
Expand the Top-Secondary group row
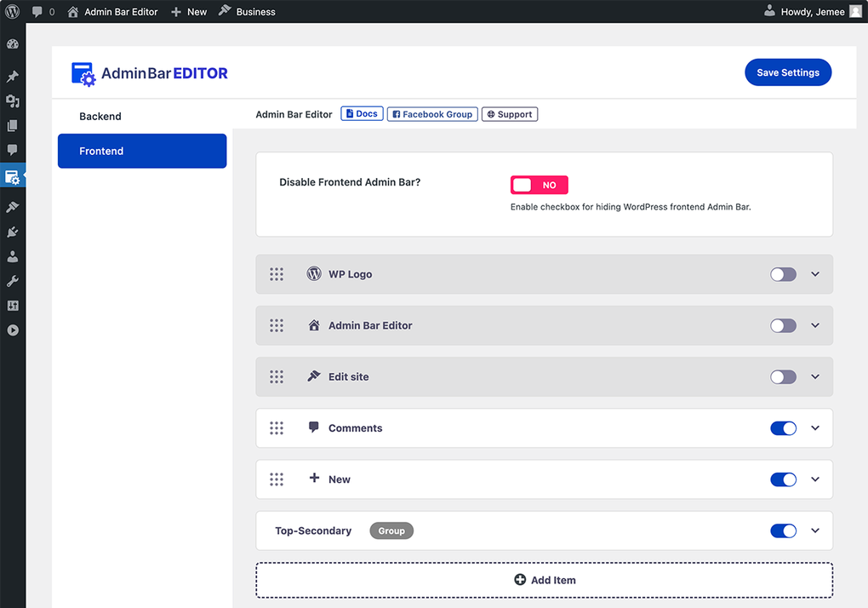(814, 531)
